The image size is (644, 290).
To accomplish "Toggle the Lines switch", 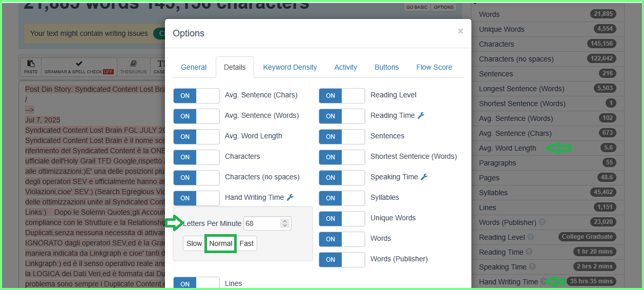I will (196, 283).
